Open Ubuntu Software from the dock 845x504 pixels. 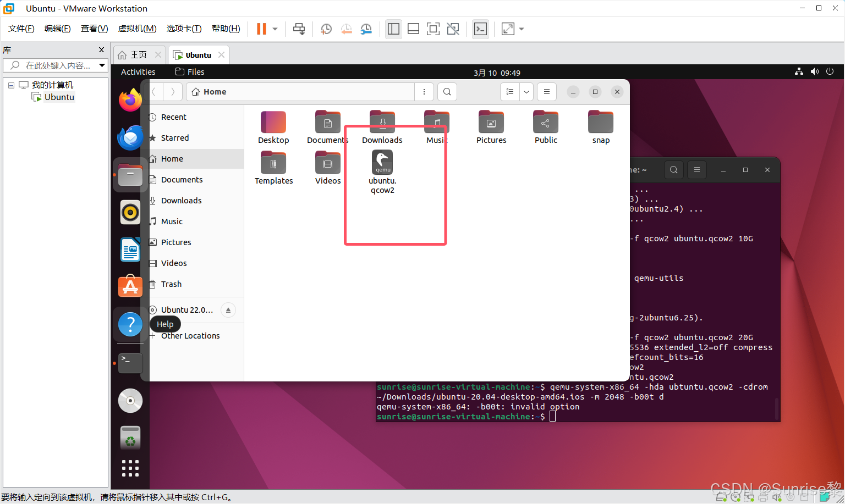point(130,286)
